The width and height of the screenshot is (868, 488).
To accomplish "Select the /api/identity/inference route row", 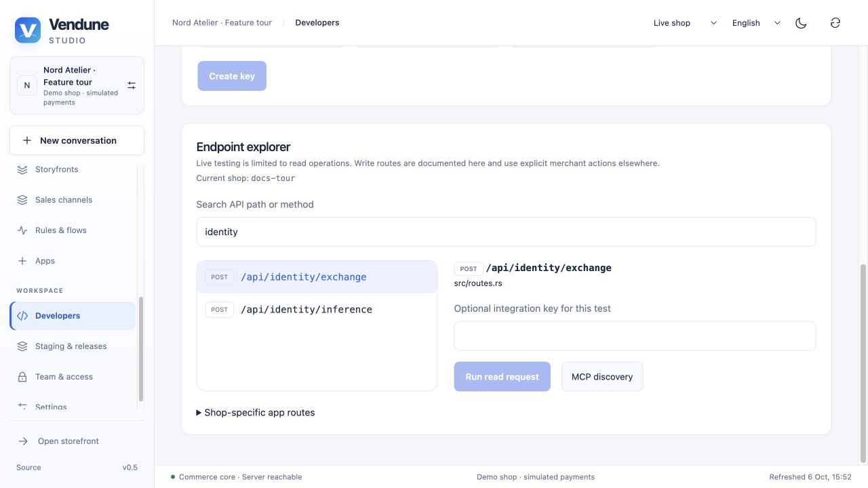I will click(317, 310).
